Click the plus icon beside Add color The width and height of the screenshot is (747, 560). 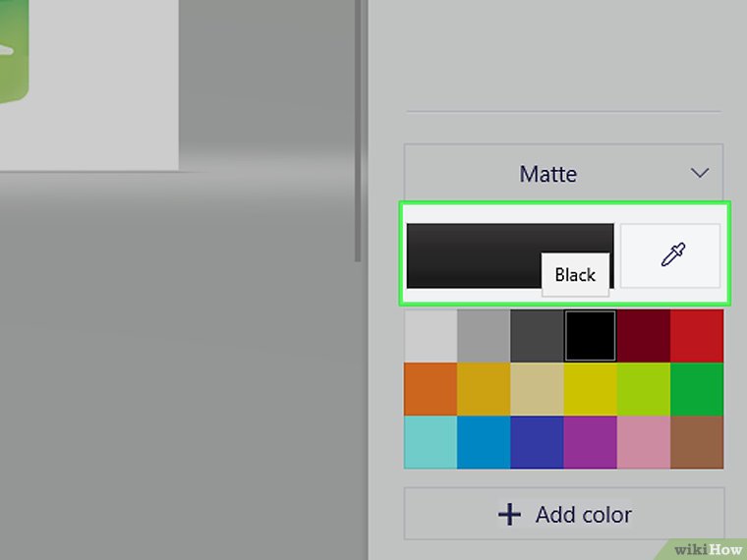[509, 514]
